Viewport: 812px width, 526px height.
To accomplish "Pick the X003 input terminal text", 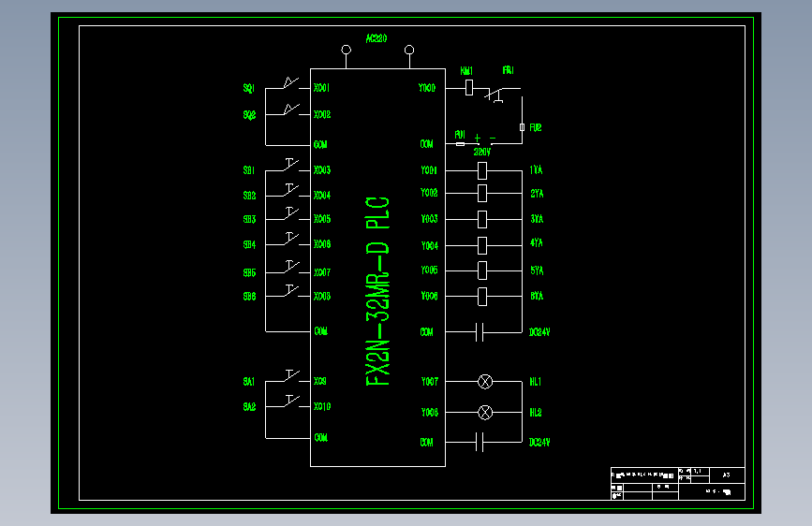I will tap(322, 169).
